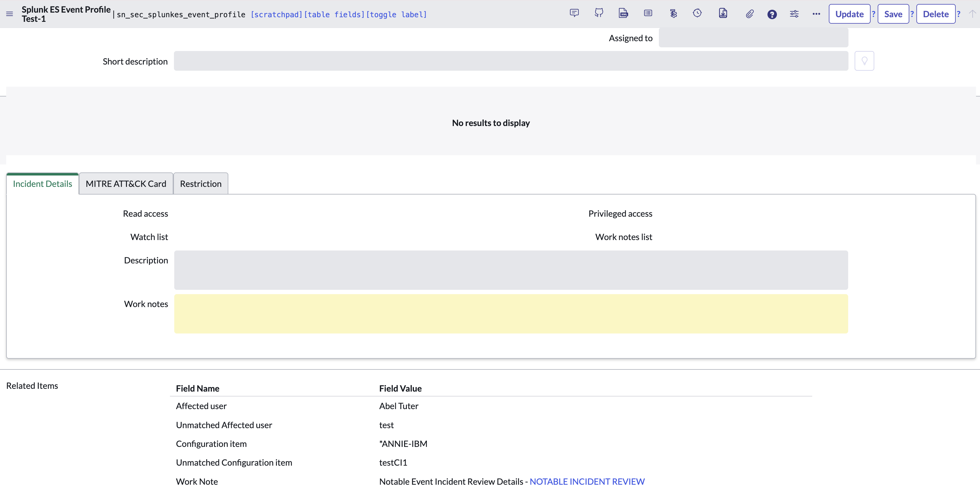980x497 pixels.
Task: Click the Short description label
Action: click(135, 61)
